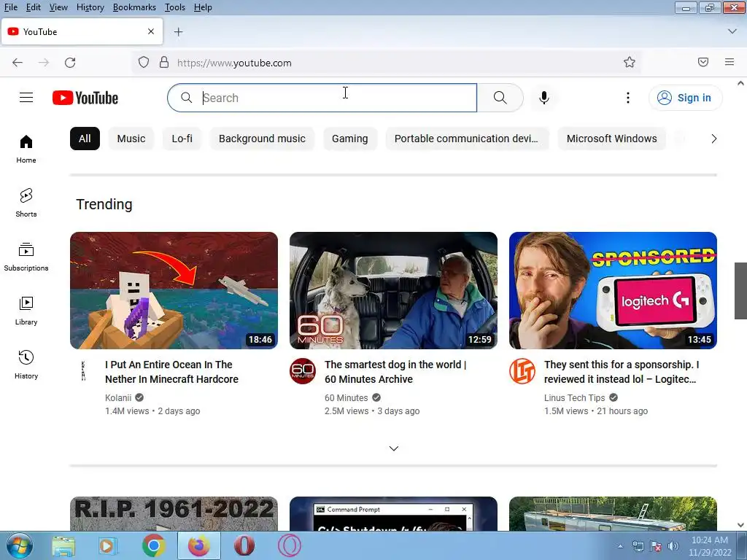The image size is (747, 560).
Task: Start voice search with microphone icon
Action: point(544,98)
